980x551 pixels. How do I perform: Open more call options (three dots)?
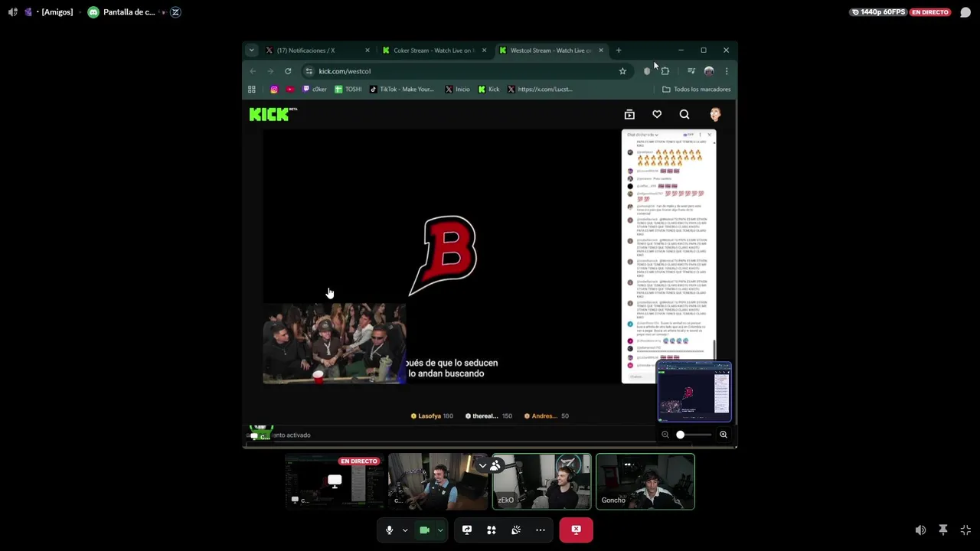pos(541,530)
